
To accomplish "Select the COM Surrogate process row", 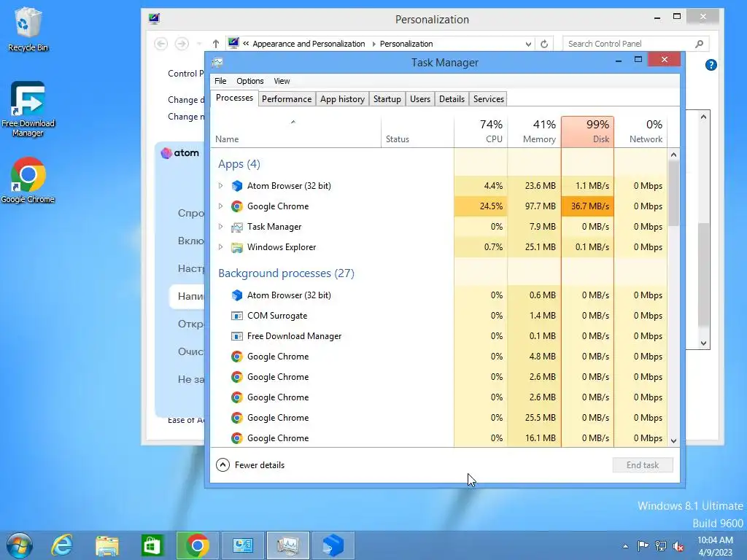I will (x=439, y=316).
